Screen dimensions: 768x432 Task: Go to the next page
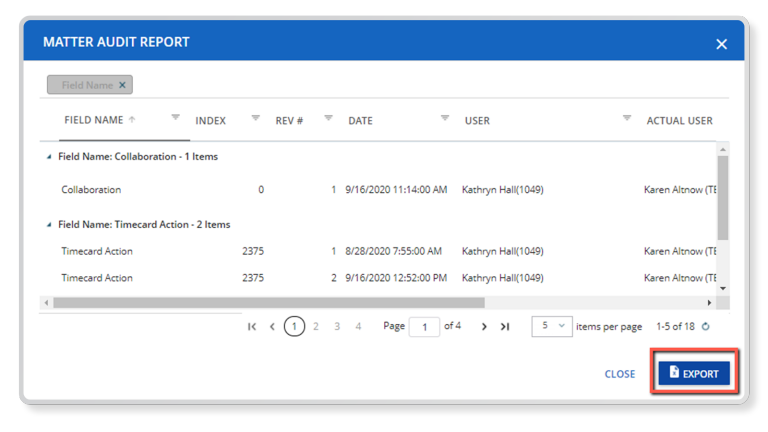(x=484, y=326)
